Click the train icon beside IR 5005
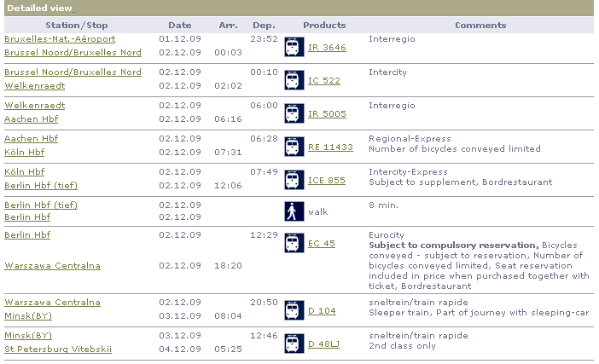Screen dimensions: 599x364 coord(294,113)
